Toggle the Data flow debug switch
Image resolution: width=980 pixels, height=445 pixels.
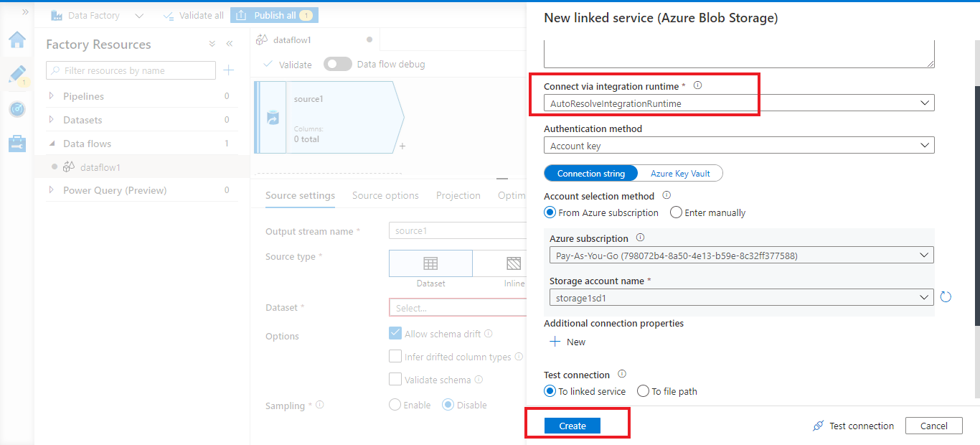coord(337,64)
